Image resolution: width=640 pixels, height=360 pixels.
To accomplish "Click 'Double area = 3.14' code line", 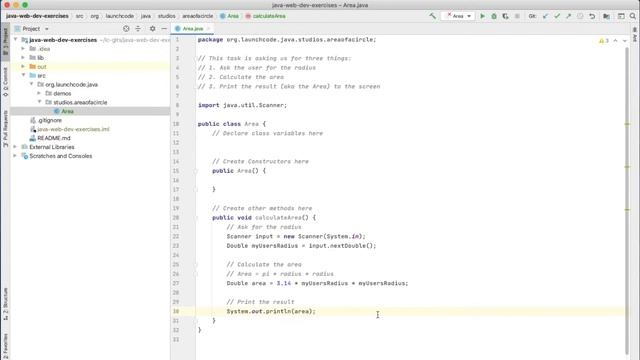I will [318, 283].
